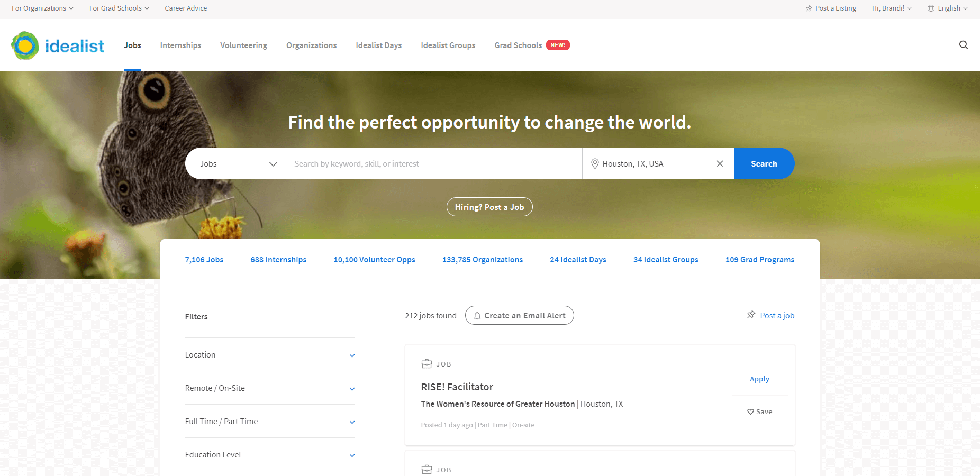Click the location pin icon
This screenshot has width=980, height=476.
point(595,164)
